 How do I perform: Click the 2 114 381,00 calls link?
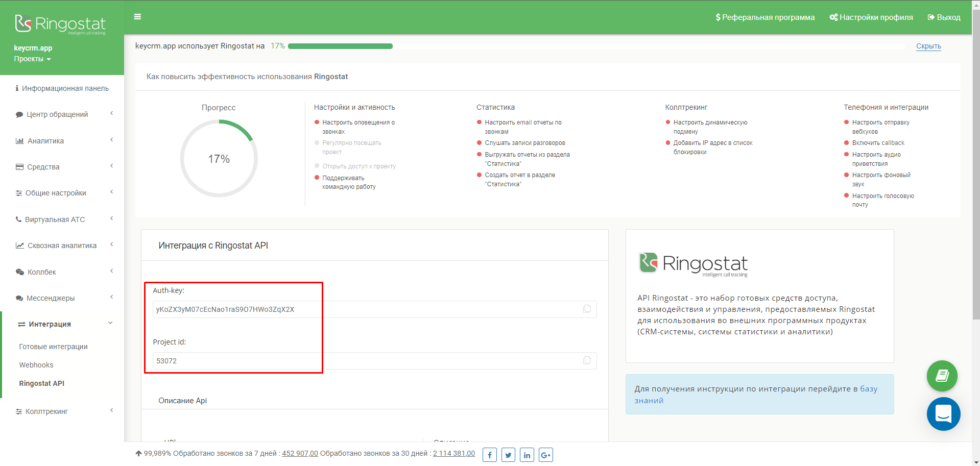pos(454,453)
